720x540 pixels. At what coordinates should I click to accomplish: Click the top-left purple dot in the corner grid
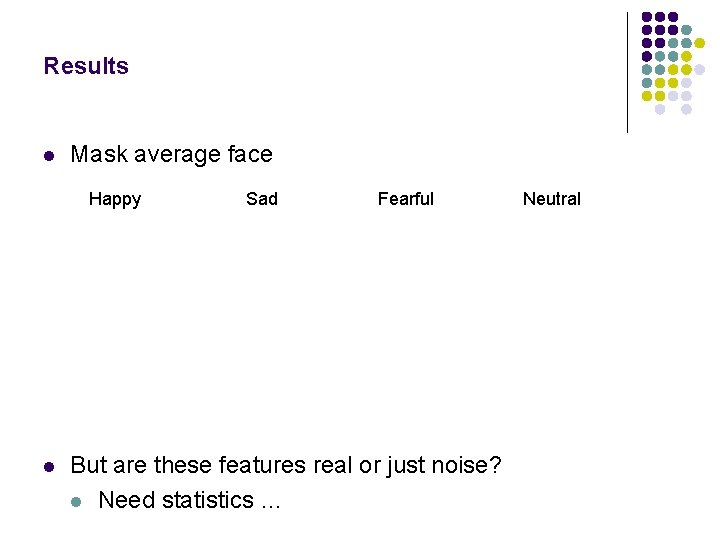click(647, 17)
